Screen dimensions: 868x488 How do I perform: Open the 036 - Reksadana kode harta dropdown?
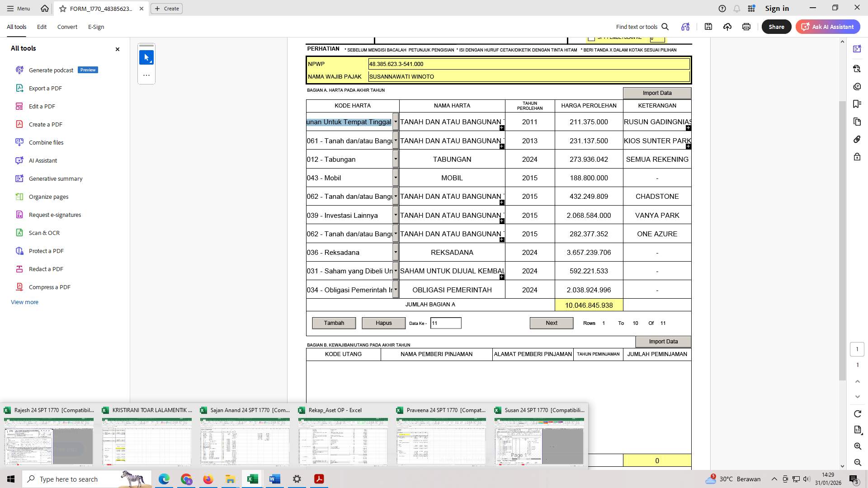click(396, 252)
